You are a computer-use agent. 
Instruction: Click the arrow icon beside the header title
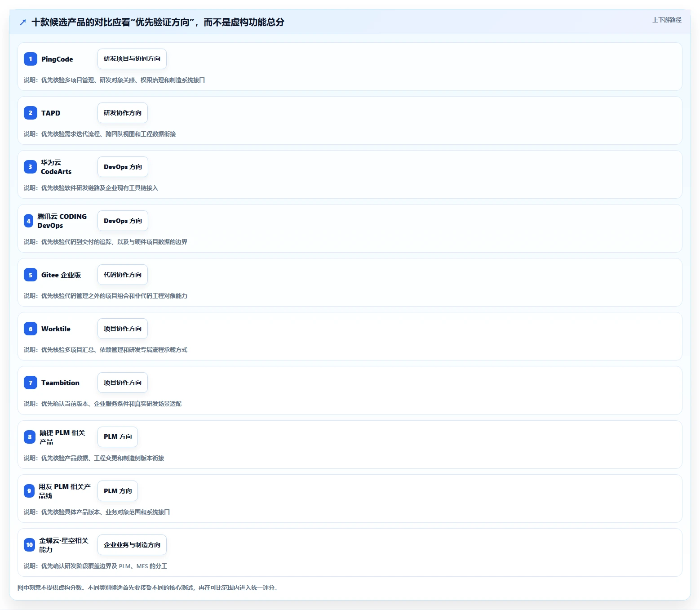pyautogui.click(x=23, y=22)
